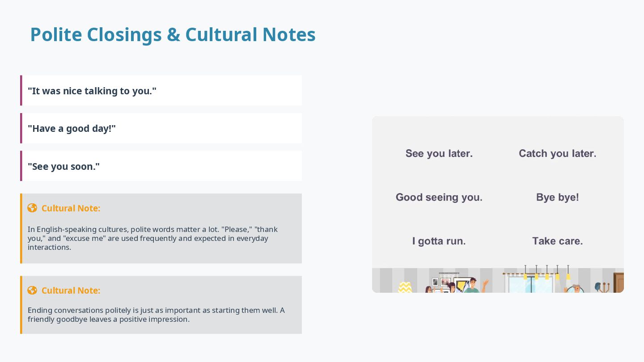Click the globe icon in the polite-words note
The width and height of the screenshot is (644, 362).
(32, 208)
